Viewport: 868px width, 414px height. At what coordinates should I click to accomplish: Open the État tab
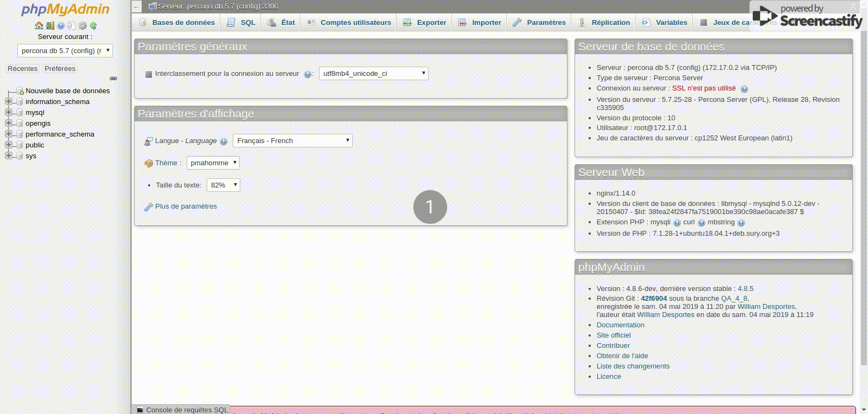[x=281, y=22]
